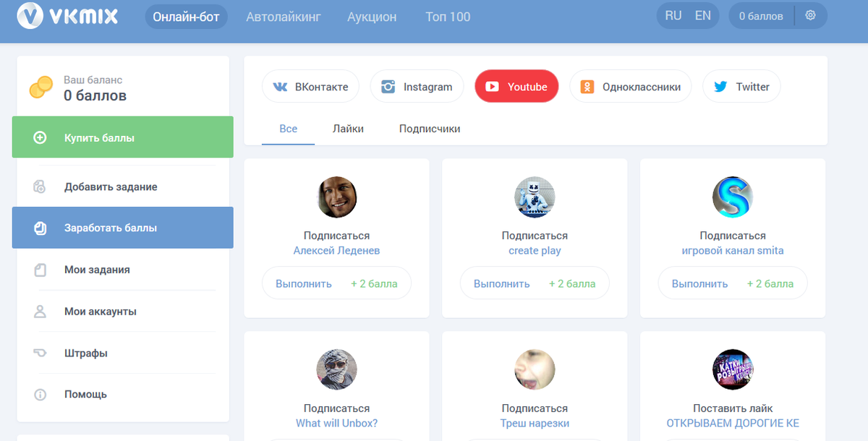Viewport: 868px width, 441px height.
Task: Switch language to RU
Action: click(673, 15)
